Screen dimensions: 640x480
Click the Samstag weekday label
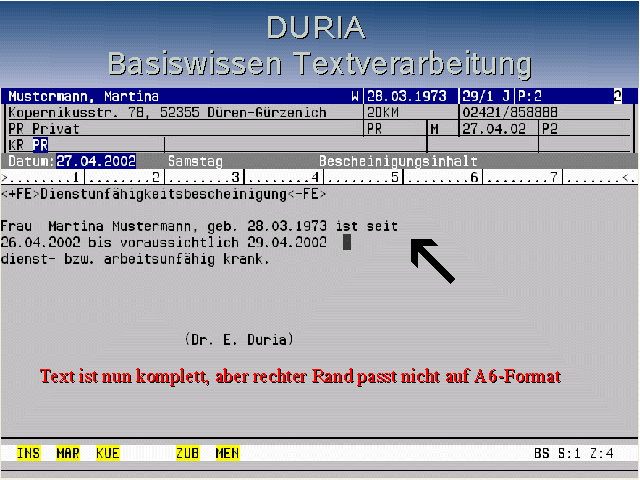coord(196,161)
